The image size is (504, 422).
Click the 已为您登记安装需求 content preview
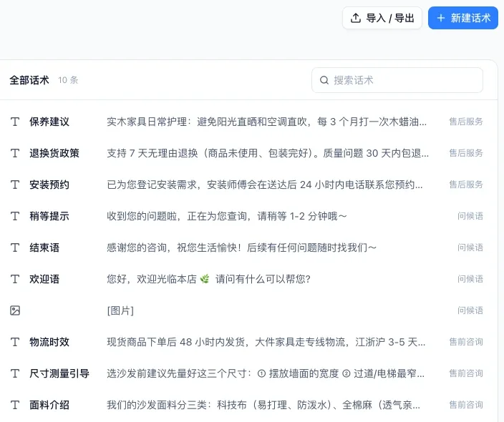point(265,185)
